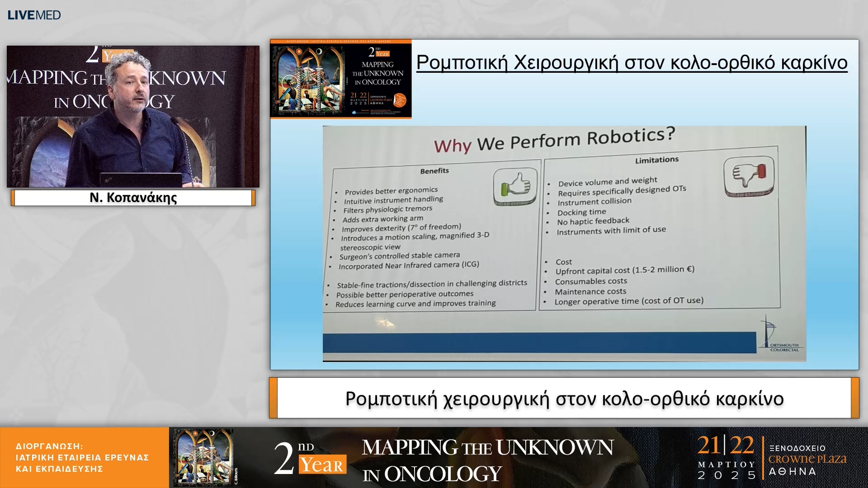Click the green thumbs-up Benefits icon
This screenshot has width=868, height=488.
coord(515,186)
